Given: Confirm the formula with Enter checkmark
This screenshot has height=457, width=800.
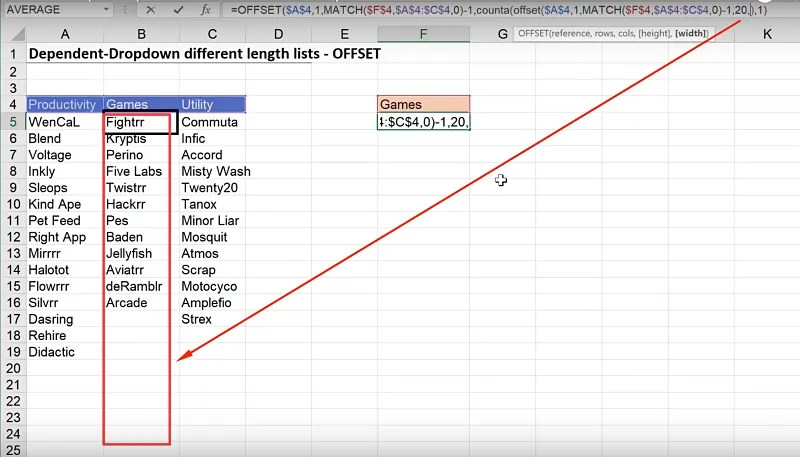Looking at the screenshot, I should (x=177, y=9).
